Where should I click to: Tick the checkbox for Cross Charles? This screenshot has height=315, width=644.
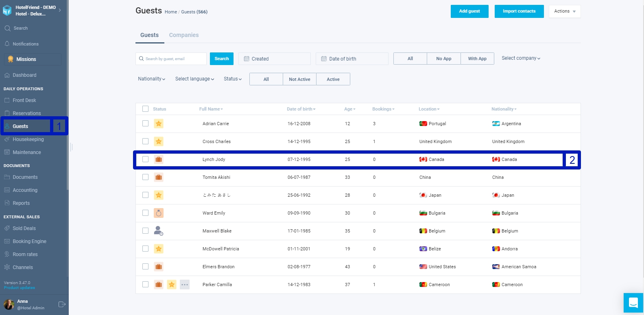[x=145, y=141]
